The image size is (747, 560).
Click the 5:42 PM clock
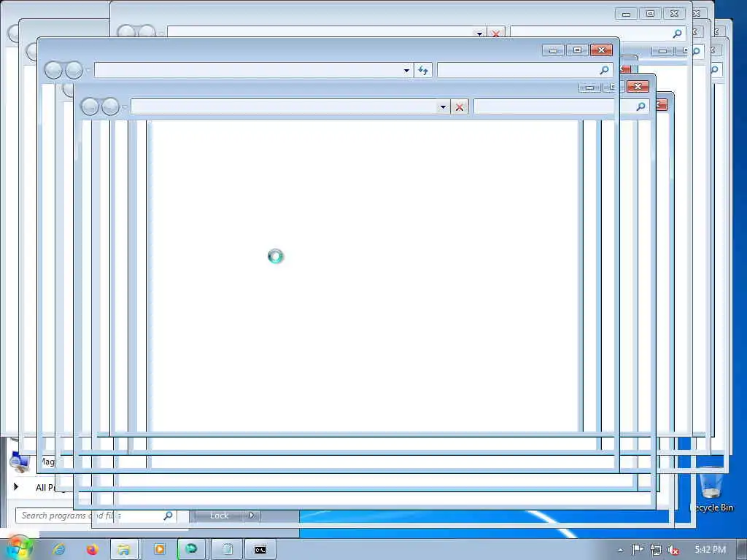click(711, 550)
